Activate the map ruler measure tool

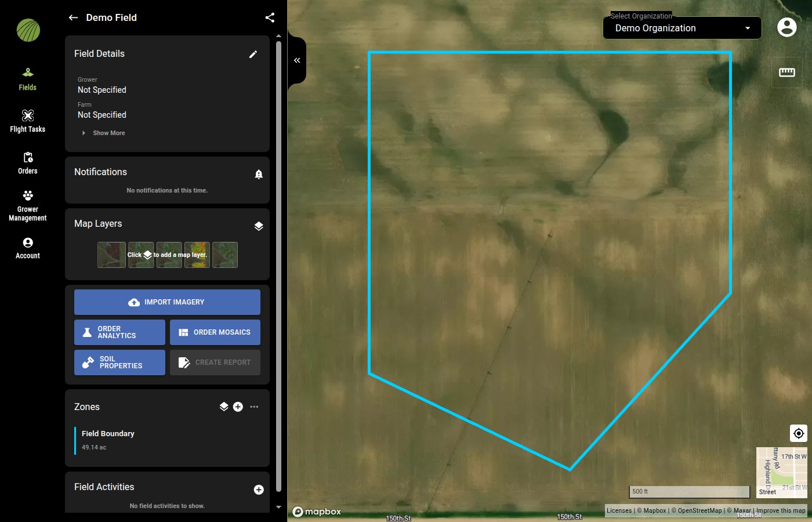787,72
